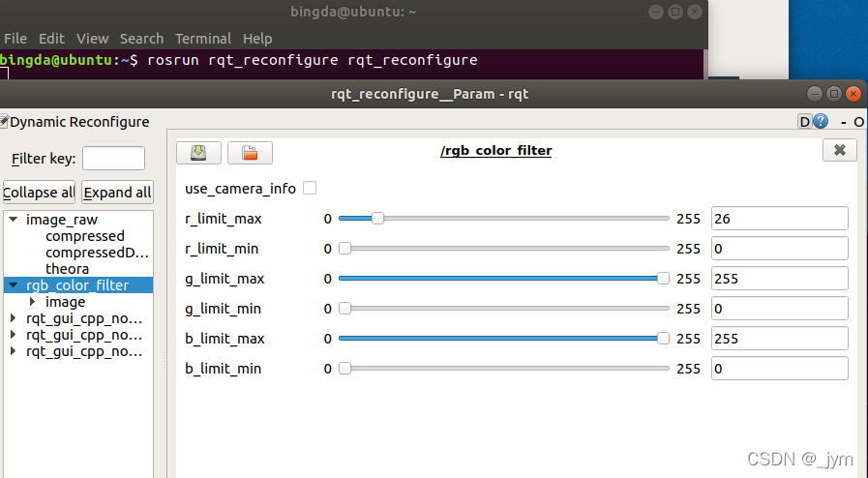Click the Collapse all button
The image size is (868, 478).
click(x=39, y=193)
